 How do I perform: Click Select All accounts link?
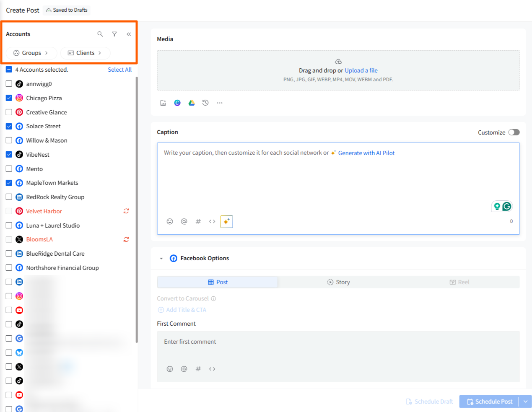119,70
